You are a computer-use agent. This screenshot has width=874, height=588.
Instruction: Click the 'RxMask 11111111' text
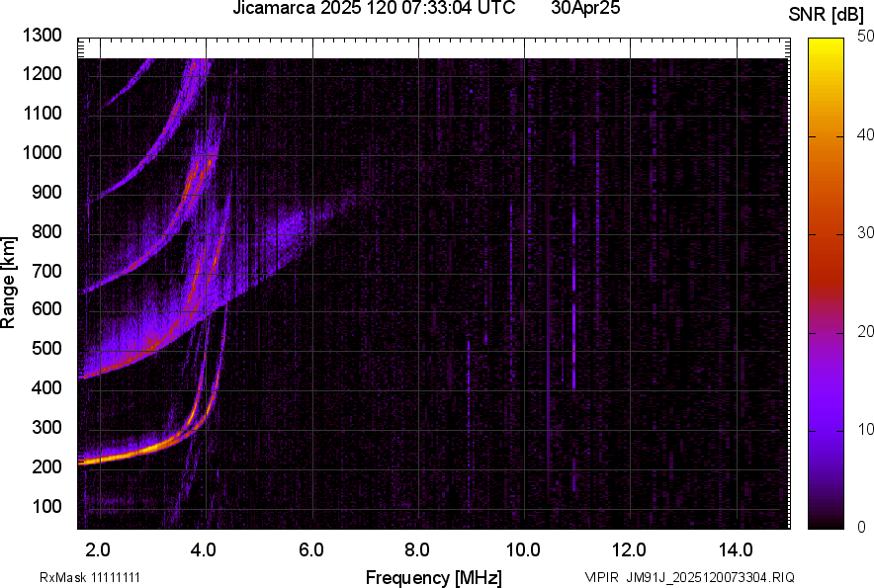pos(90,577)
